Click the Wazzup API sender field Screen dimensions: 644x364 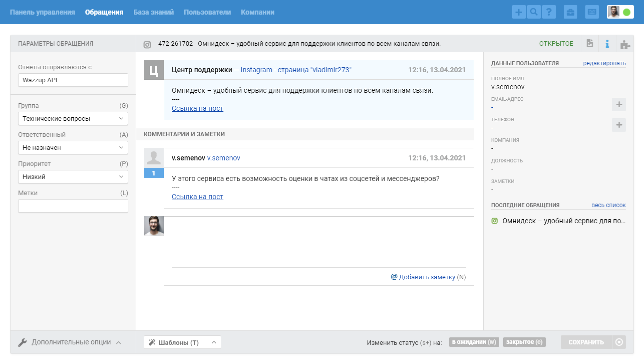tap(73, 80)
